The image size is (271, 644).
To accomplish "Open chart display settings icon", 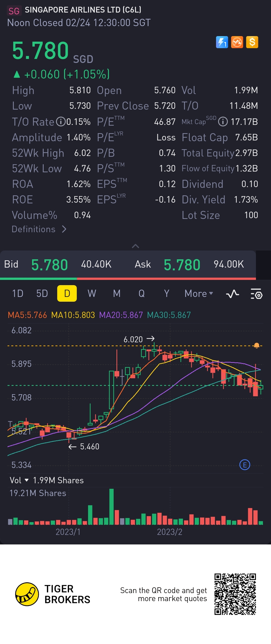I will (256, 294).
